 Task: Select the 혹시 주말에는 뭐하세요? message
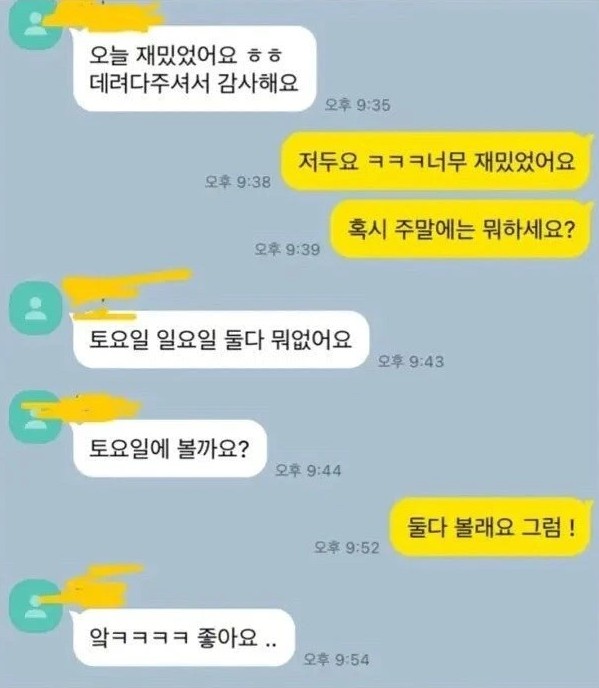coord(461,229)
